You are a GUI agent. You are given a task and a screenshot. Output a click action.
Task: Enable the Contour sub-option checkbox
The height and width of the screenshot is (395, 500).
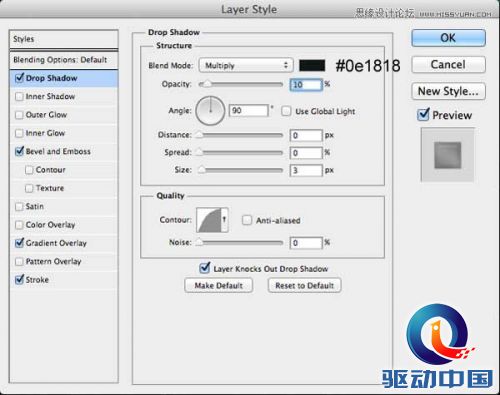coord(29,170)
